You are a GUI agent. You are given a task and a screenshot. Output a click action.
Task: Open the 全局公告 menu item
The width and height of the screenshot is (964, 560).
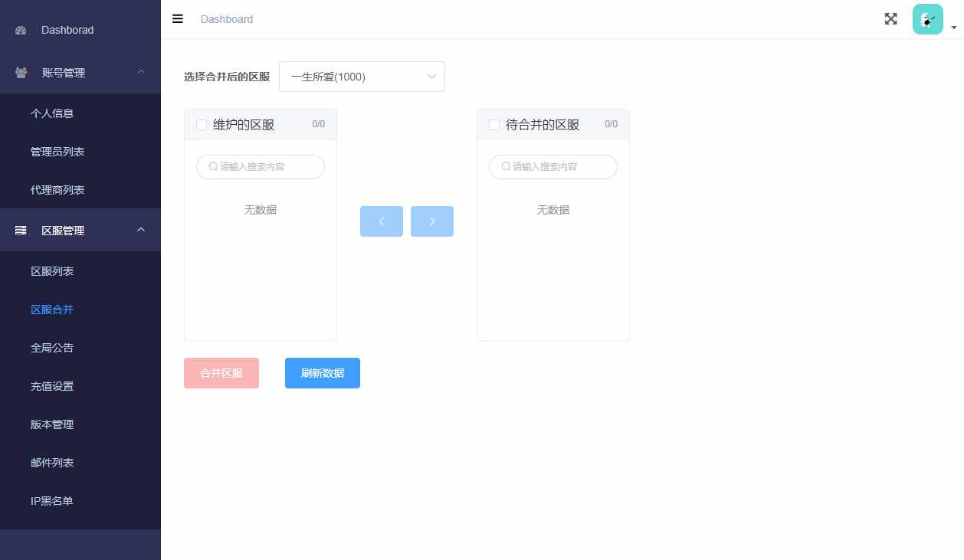pyautogui.click(x=52, y=347)
